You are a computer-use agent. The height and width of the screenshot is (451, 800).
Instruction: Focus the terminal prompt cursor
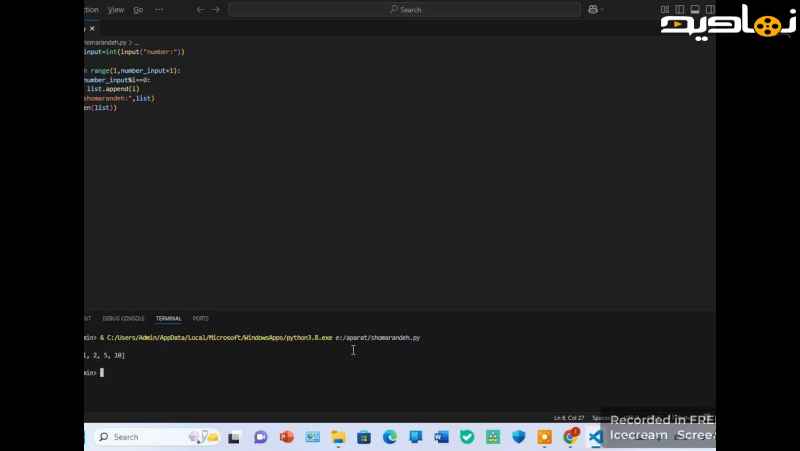102,372
